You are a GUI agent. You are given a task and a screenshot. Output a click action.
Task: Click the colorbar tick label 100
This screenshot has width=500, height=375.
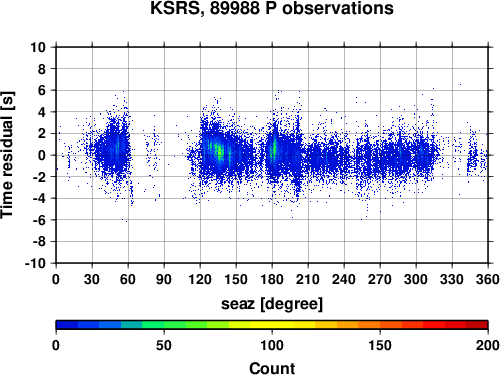(x=272, y=345)
